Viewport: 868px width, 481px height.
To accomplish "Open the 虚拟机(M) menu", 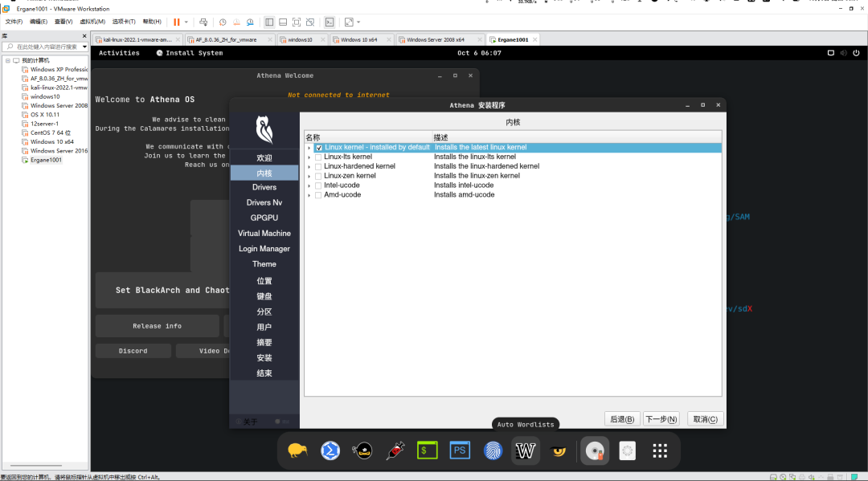I will 92,22.
